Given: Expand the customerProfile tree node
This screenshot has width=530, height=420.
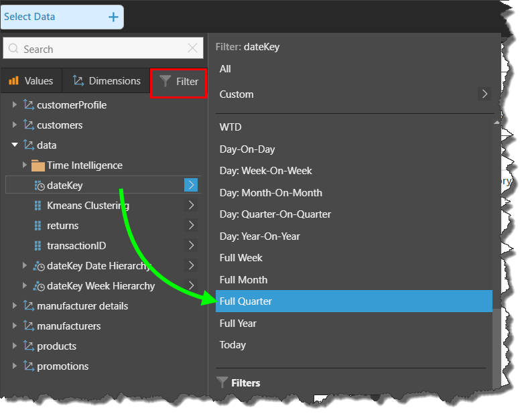Looking at the screenshot, I should coord(15,105).
